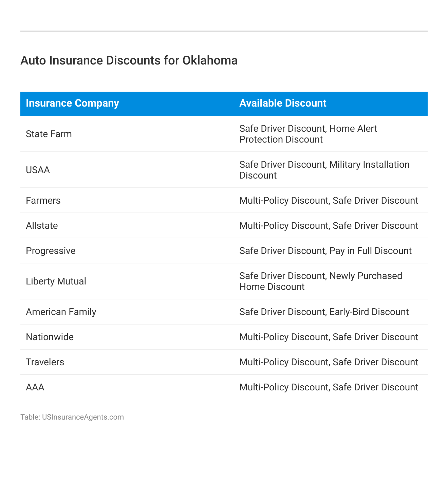The width and height of the screenshot is (448, 480).
Task: Click the Liberty Mutual company name
Action: [56, 281]
